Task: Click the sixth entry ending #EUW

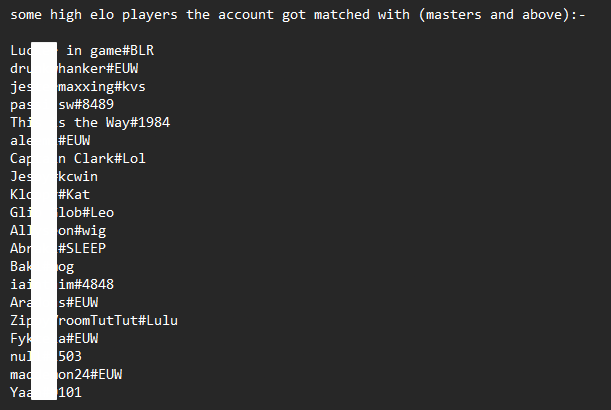Action: [x=50, y=140]
